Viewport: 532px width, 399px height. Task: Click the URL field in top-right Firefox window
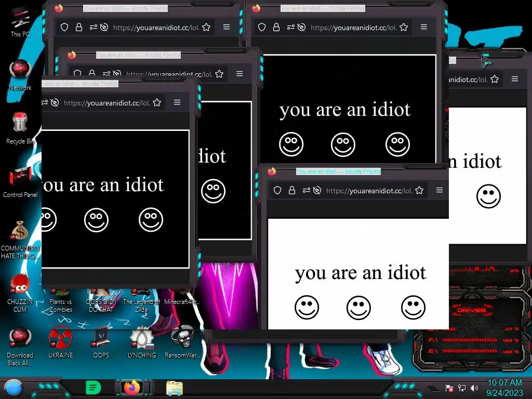[x=353, y=28]
